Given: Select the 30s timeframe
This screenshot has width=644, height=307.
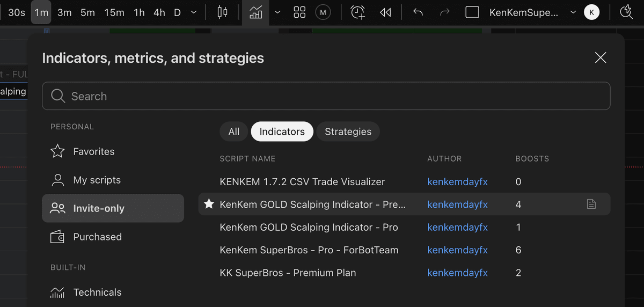Looking at the screenshot, I should [17, 12].
